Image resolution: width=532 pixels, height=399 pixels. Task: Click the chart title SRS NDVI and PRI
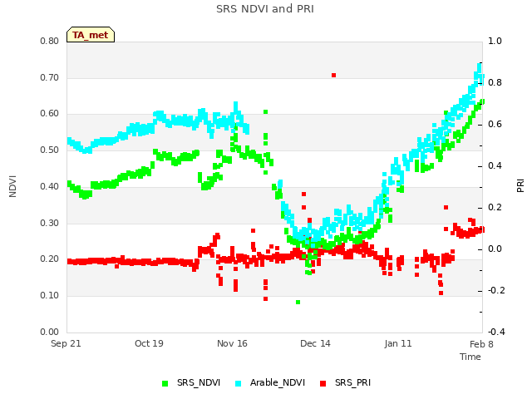265,9
